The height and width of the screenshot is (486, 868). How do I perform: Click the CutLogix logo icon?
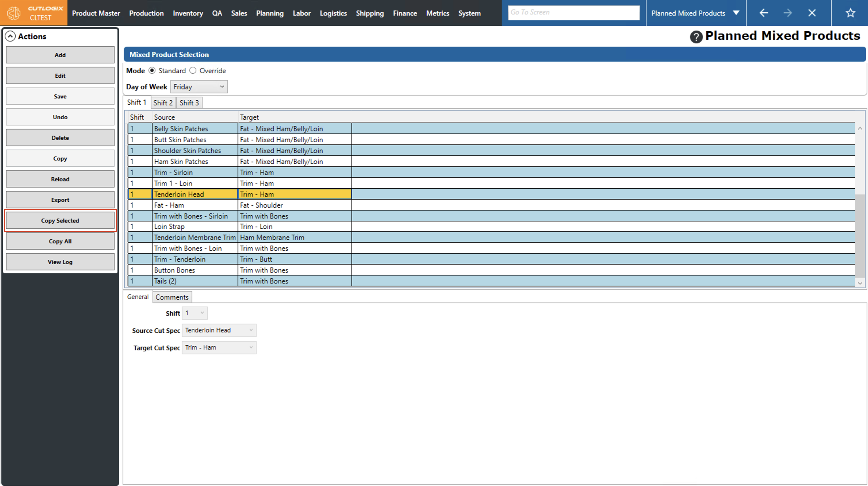(14, 13)
